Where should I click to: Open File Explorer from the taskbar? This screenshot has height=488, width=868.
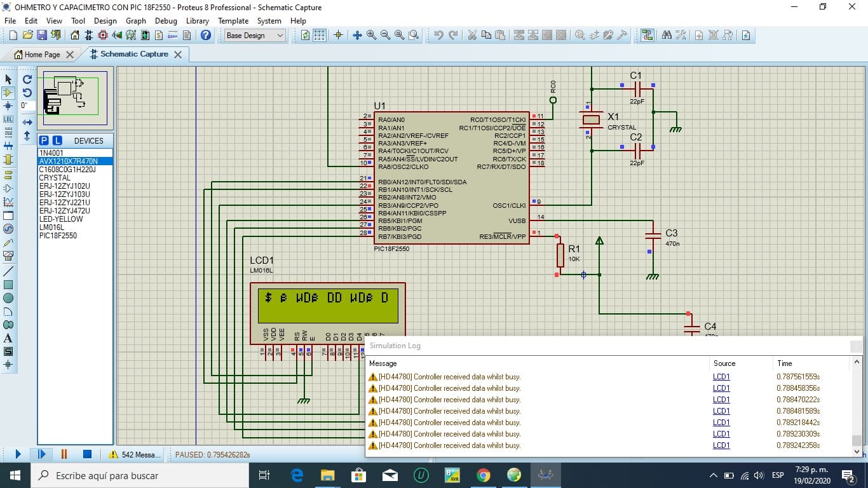327,475
